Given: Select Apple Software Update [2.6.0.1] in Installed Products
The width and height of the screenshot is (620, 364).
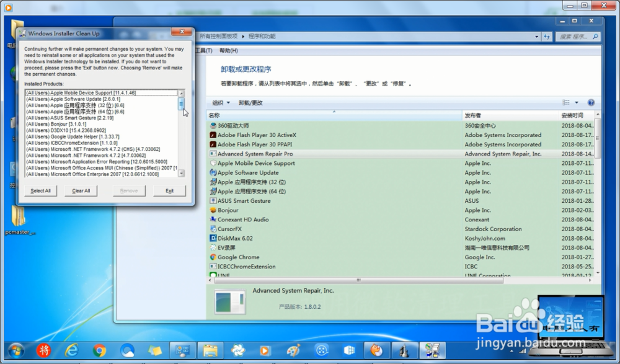Looking at the screenshot, I should 102,99.
